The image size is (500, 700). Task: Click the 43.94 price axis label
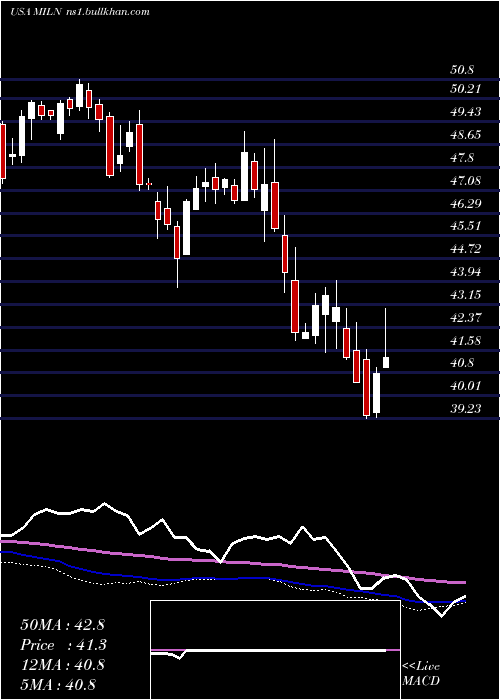[466, 272]
